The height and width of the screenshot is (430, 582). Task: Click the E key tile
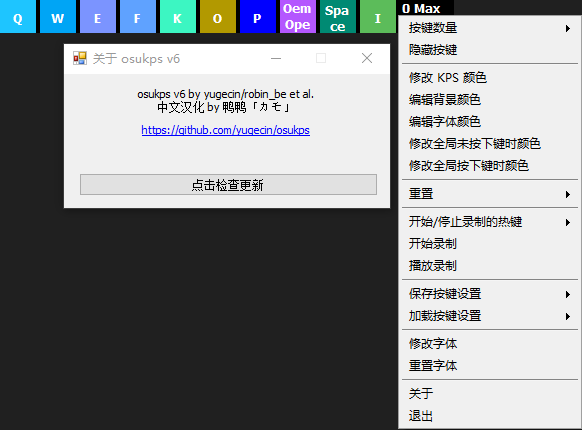(x=98, y=16)
